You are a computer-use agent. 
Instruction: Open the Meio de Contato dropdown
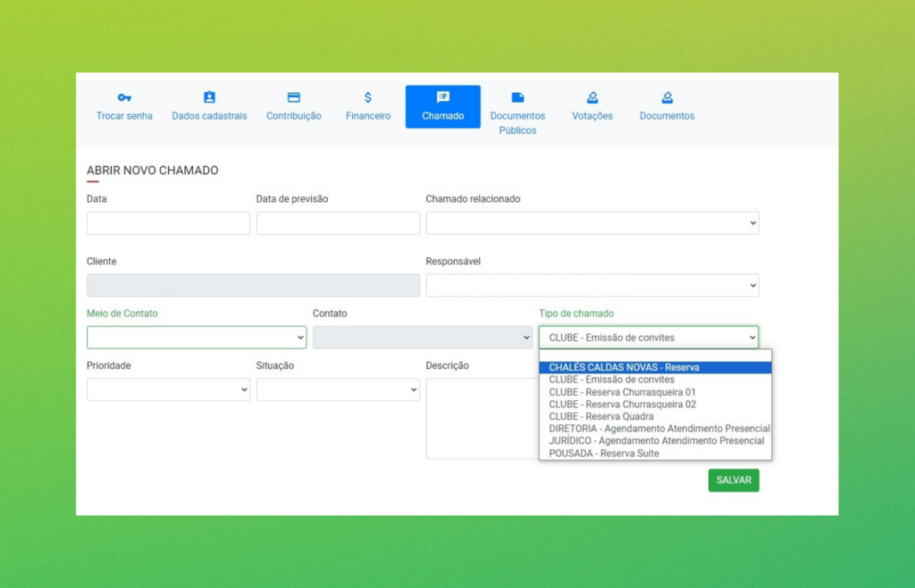click(x=197, y=338)
